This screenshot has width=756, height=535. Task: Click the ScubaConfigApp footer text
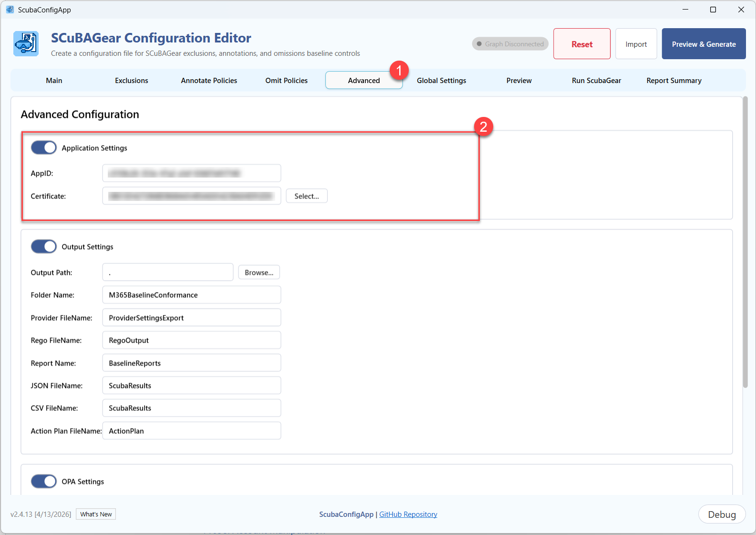(346, 514)
